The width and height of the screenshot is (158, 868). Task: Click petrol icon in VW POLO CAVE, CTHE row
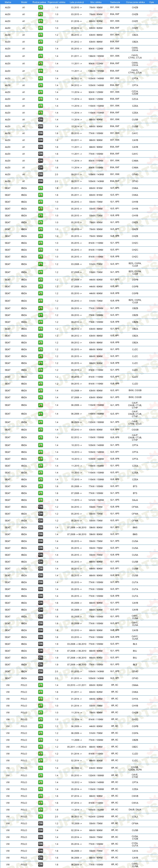point(41,775)
